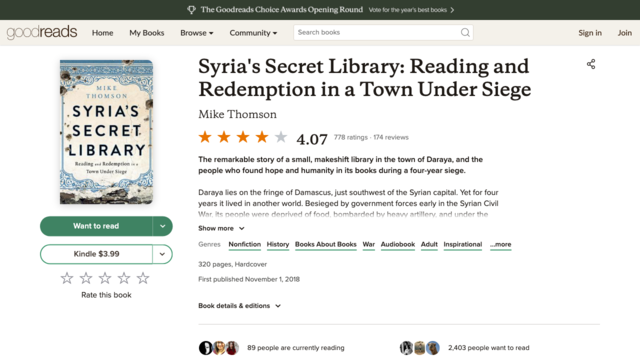640x360 pixels.
Task: Open the Want to read shelf dropdown arrow
Action: click(x=162, y=226)
